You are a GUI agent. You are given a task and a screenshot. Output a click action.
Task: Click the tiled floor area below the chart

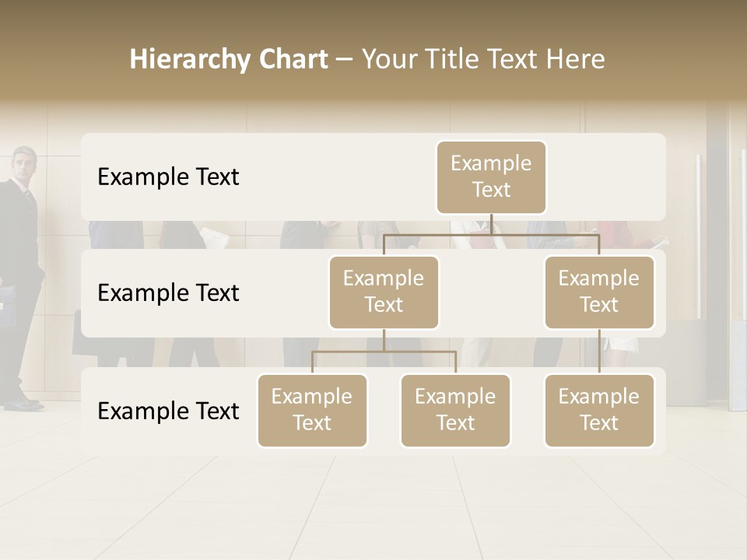click(x=373, y=506)
